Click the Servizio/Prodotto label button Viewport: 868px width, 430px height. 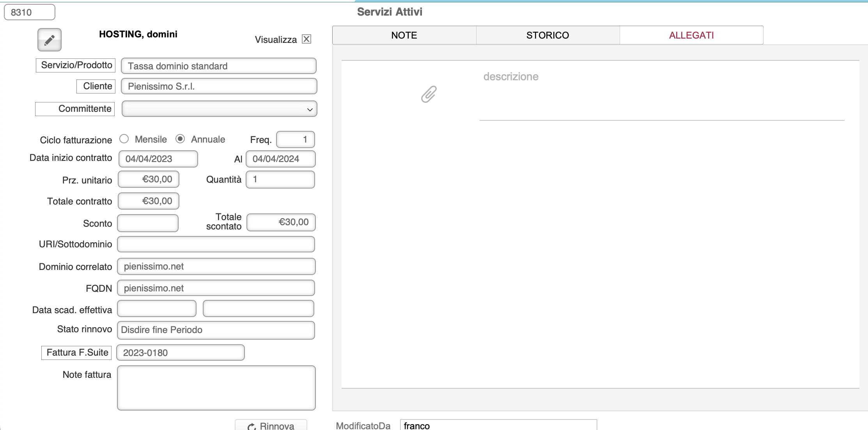pyautogui.click(x=76, y=65)
